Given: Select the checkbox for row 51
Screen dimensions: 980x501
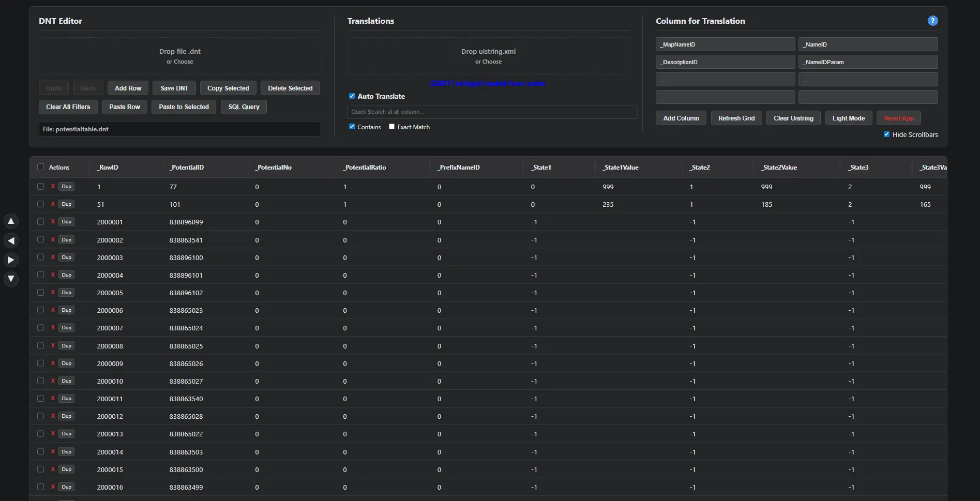Looking at the screenshot, I should click(41, 204).
